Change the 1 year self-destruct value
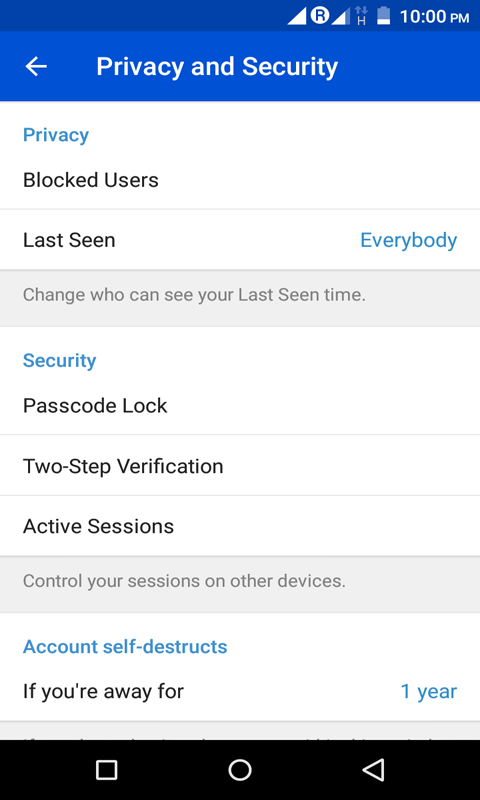Image resolution: width=480 pixels, height=800 pixels. click(x=428, y=691)
